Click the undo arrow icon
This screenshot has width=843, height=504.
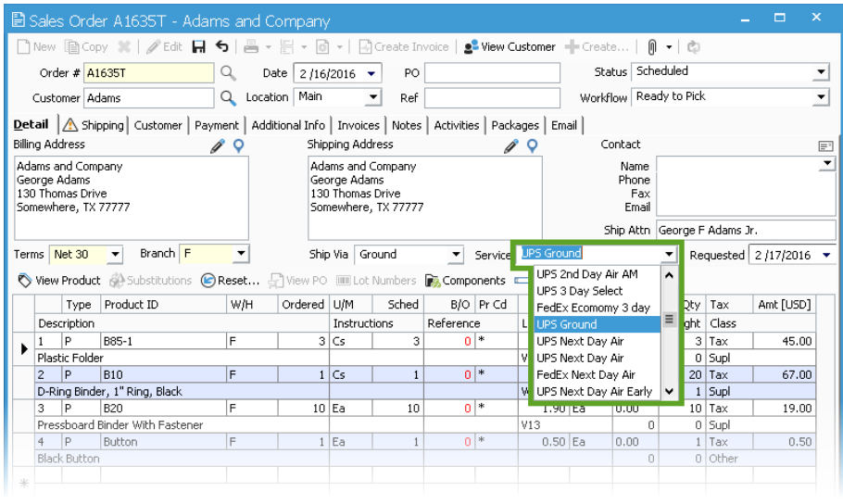click(222, 47)
